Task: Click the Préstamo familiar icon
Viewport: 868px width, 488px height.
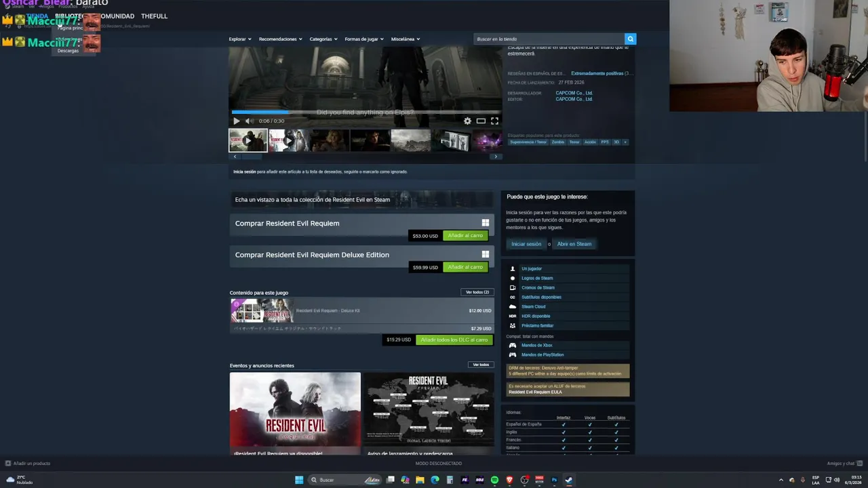Action: 513,325
